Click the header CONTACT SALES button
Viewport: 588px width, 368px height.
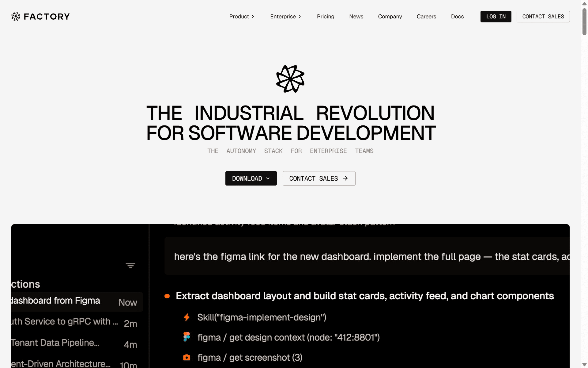click(543, 17)
